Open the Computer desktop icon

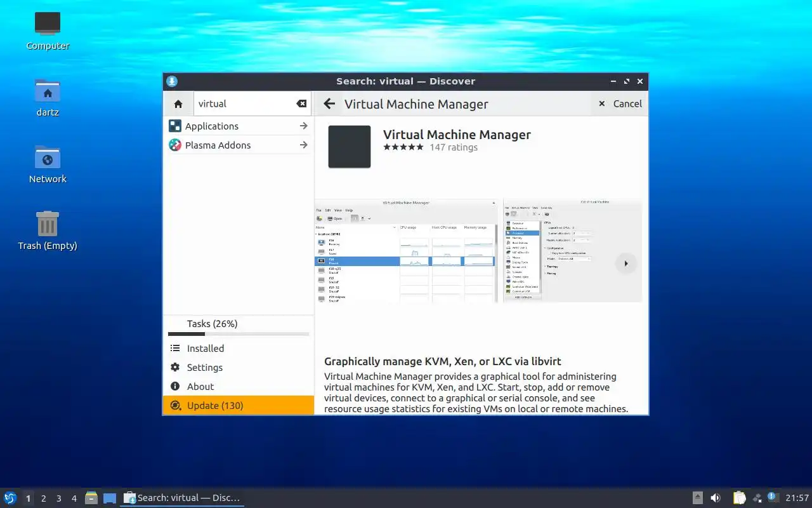pos(48,30)
